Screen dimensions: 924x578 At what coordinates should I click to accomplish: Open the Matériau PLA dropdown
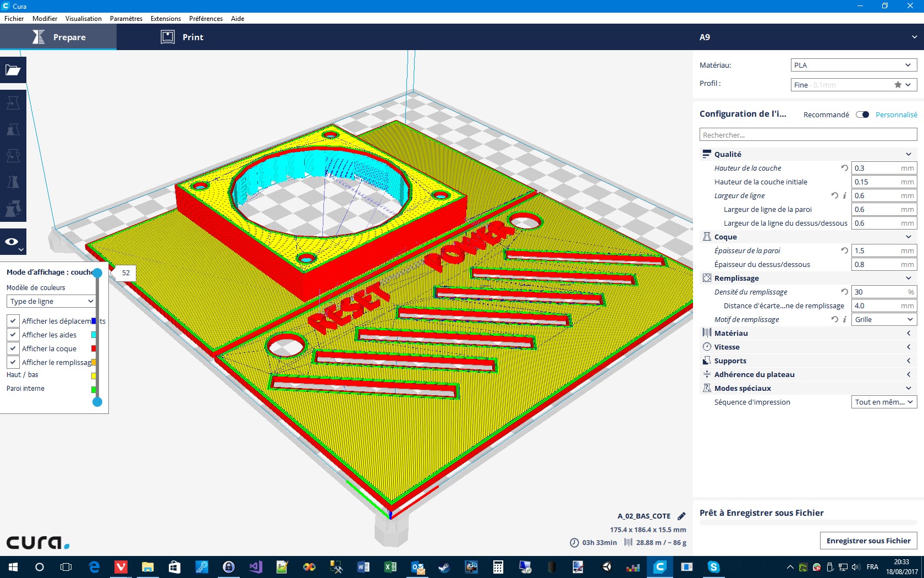pos(854,65)
